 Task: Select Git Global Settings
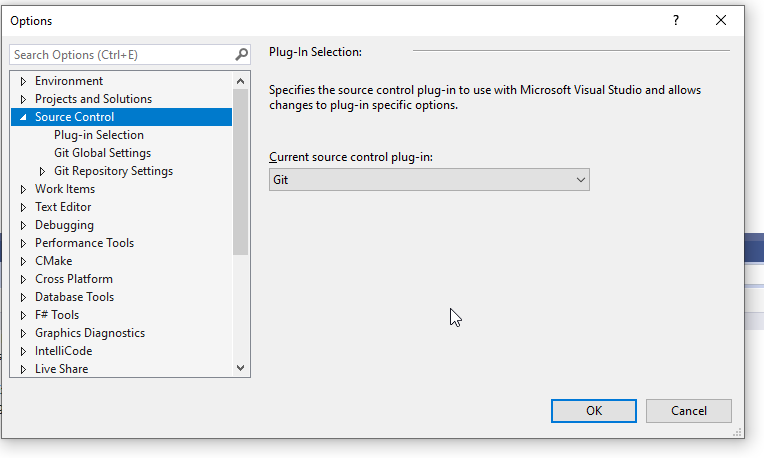coord(102,153)
